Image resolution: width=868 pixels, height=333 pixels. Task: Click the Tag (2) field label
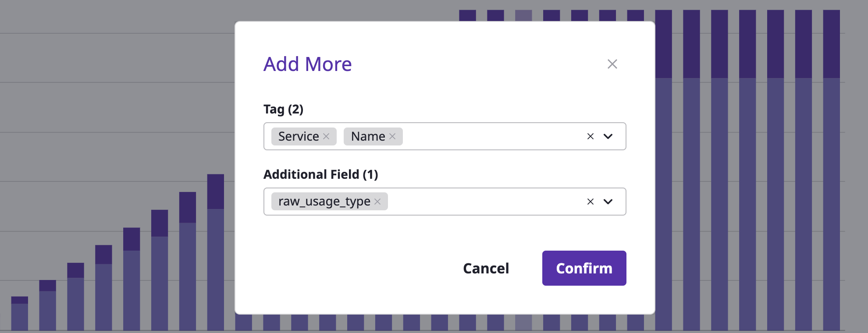pos(283,109)
